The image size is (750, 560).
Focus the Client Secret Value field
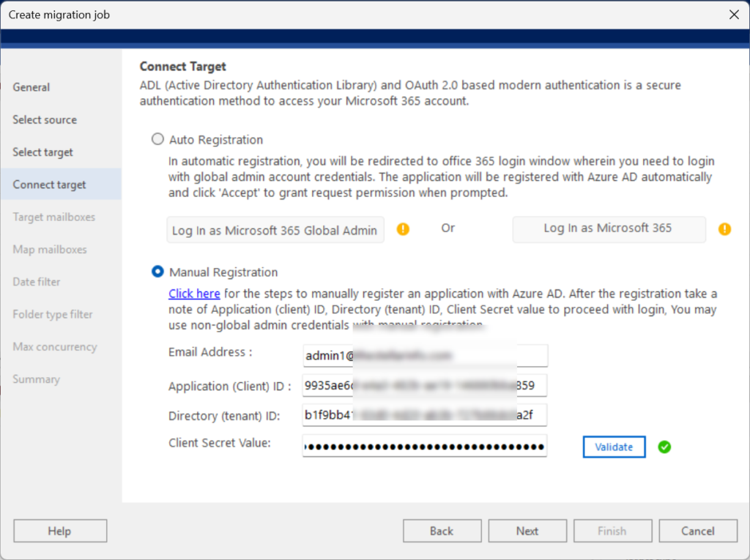(425, 447)
